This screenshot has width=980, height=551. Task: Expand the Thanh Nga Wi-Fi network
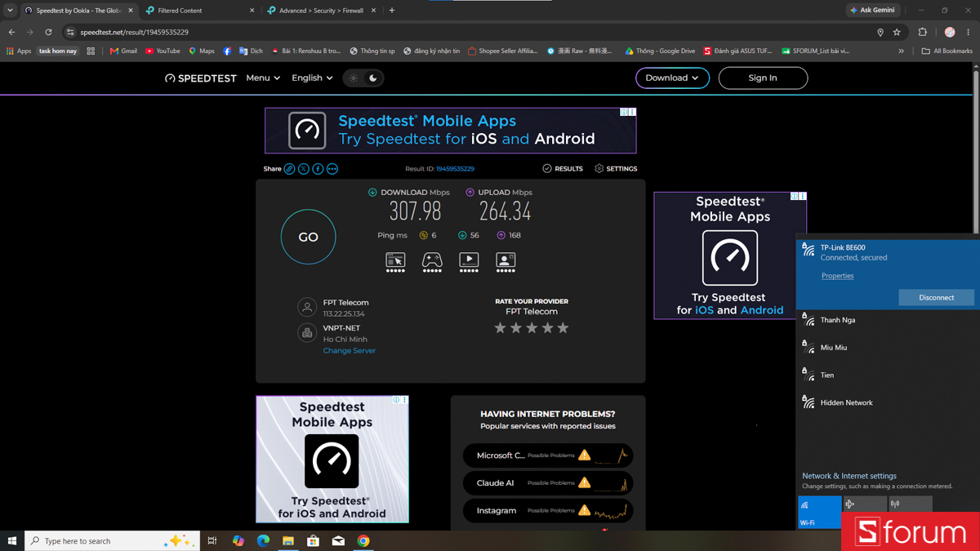pos(888,320)
